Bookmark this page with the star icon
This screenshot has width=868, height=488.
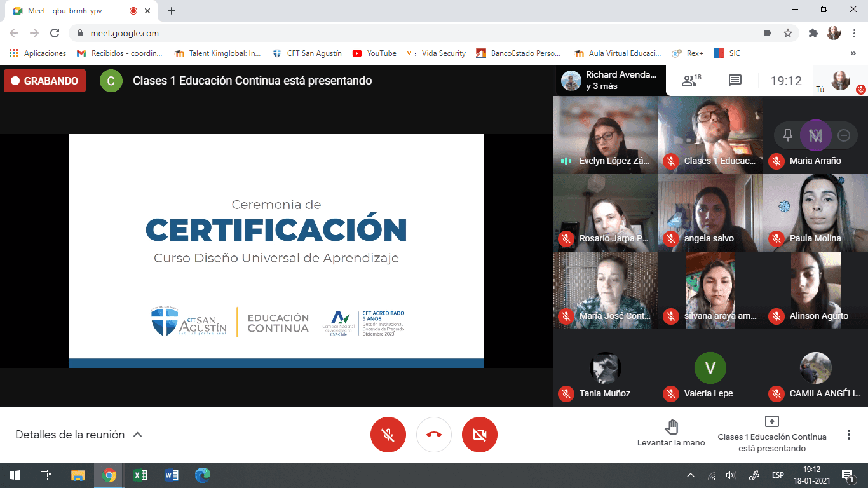point(788,33)
